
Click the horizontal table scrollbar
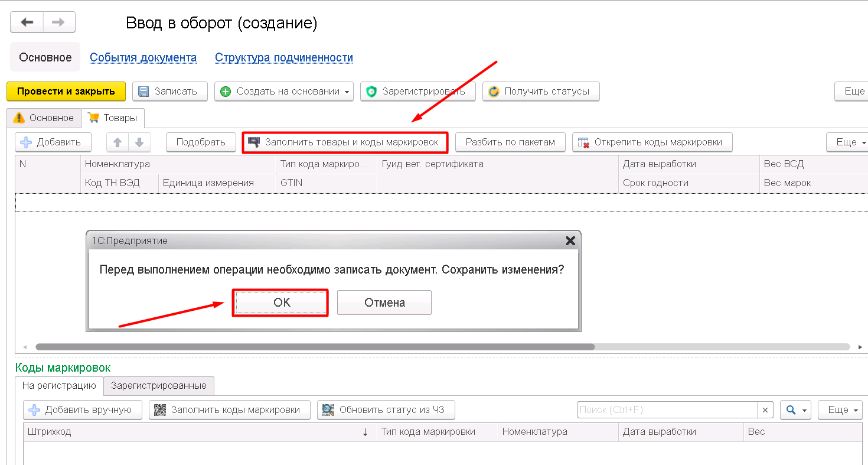[x=315, y=347]
